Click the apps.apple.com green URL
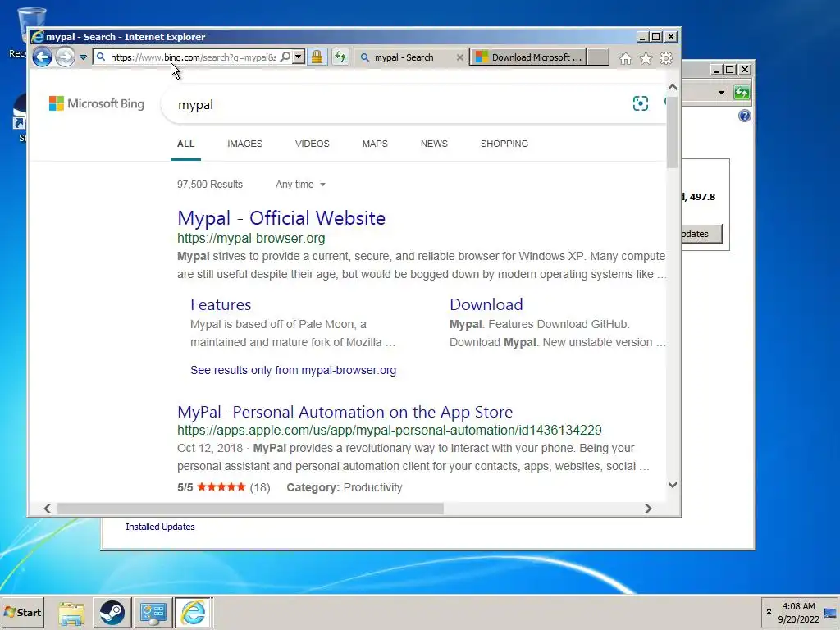 [x=390, y=430]
